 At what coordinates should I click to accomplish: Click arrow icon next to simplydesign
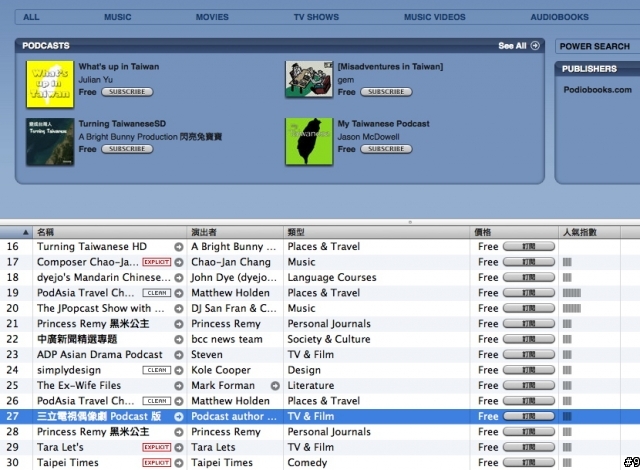179,370
